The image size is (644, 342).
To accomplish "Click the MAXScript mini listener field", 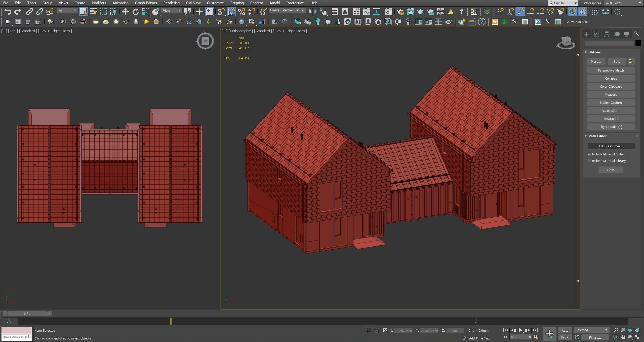I will 17,337.
